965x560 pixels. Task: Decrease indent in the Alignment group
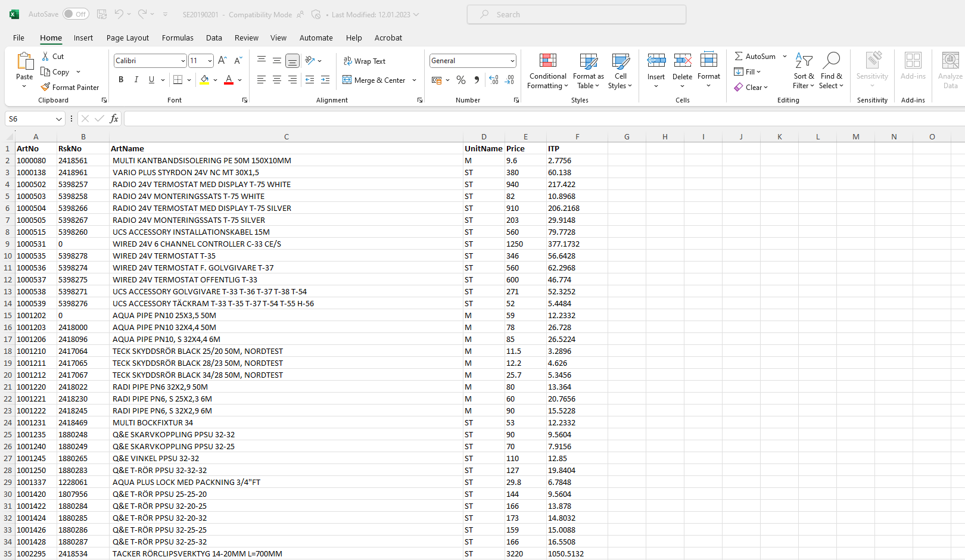310,79
